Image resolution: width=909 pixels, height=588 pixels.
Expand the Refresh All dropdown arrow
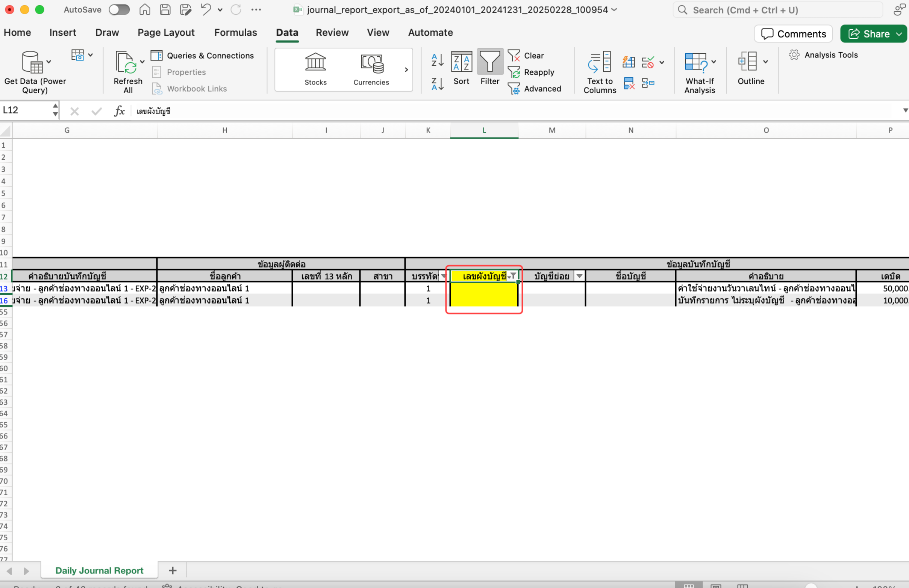tap(142, 62)
